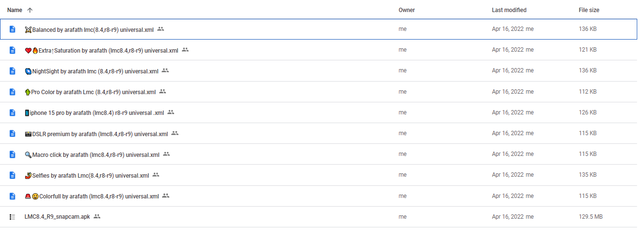Click shared icon beside iphone 15 pro file
The image size is (644, 238).
click(171, 112)
